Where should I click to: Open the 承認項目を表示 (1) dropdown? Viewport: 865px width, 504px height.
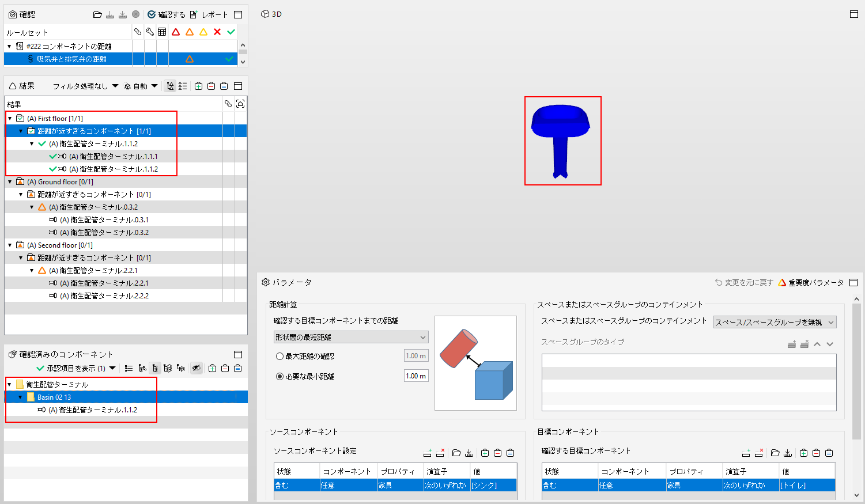[76, 368]
